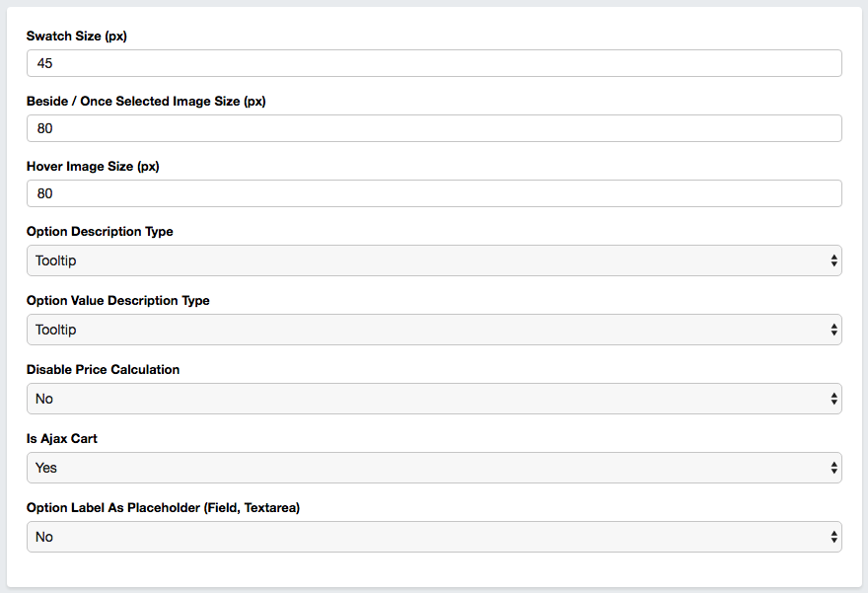The width and height of the screenshot is (868, 593).
Task: Click the Swatch Size (px) label
Action: pos(76,36)
